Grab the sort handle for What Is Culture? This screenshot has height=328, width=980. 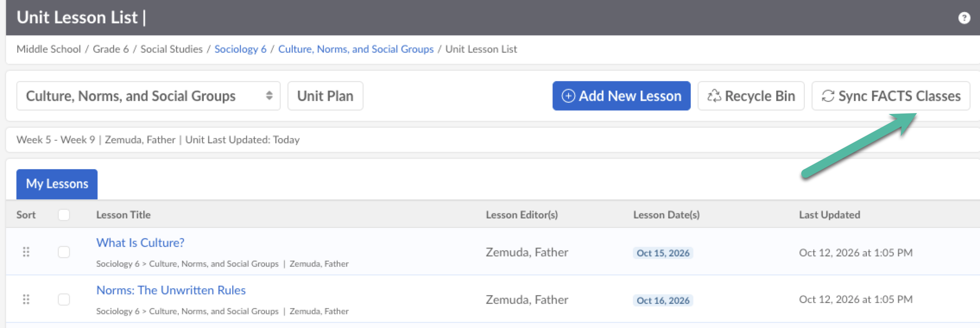(x=26, y=252)
